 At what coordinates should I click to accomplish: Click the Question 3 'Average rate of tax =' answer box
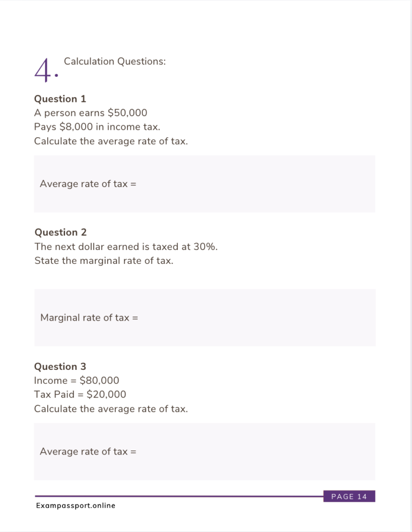[205, 451]
